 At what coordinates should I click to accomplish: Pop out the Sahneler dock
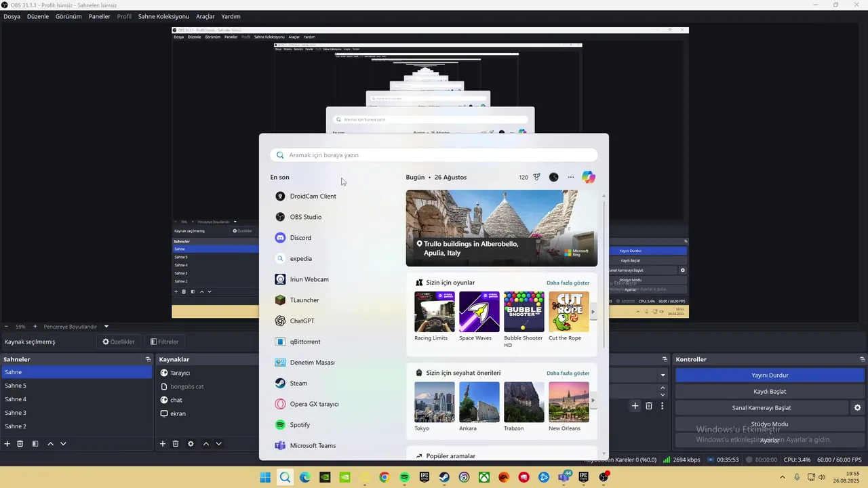click(x=148, y=359)
